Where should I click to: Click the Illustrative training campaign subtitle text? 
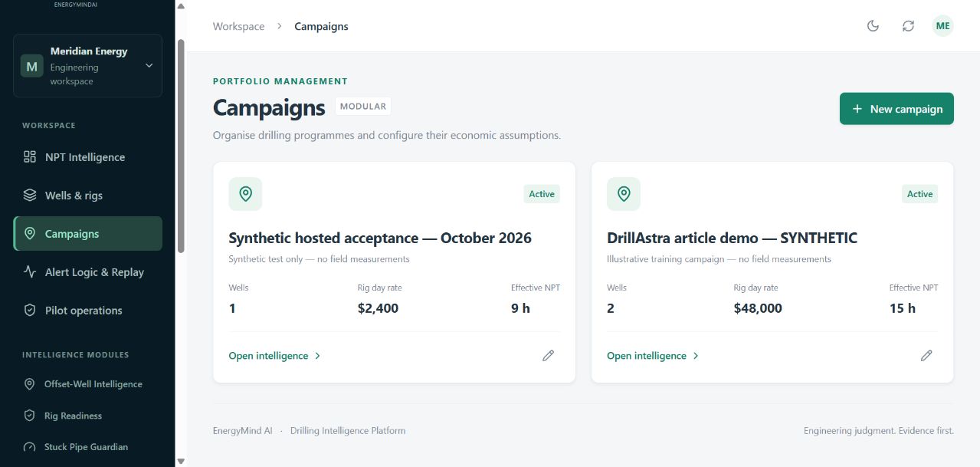tap(719, 259)
